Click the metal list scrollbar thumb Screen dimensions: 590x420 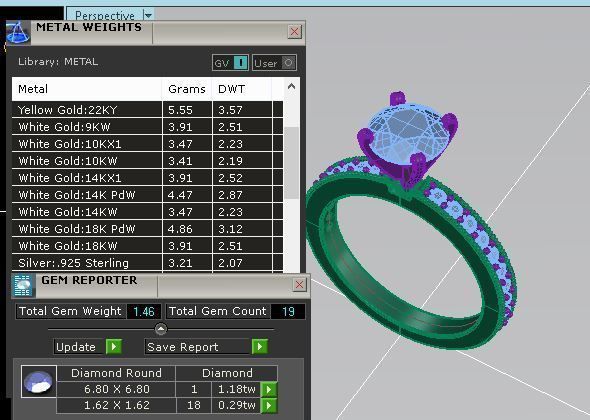point(291,163)
